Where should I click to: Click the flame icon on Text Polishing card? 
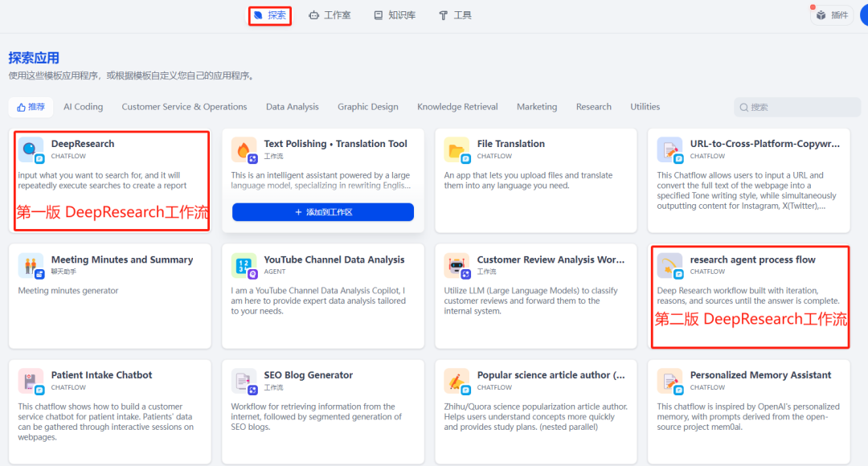(x=243, y=149)
